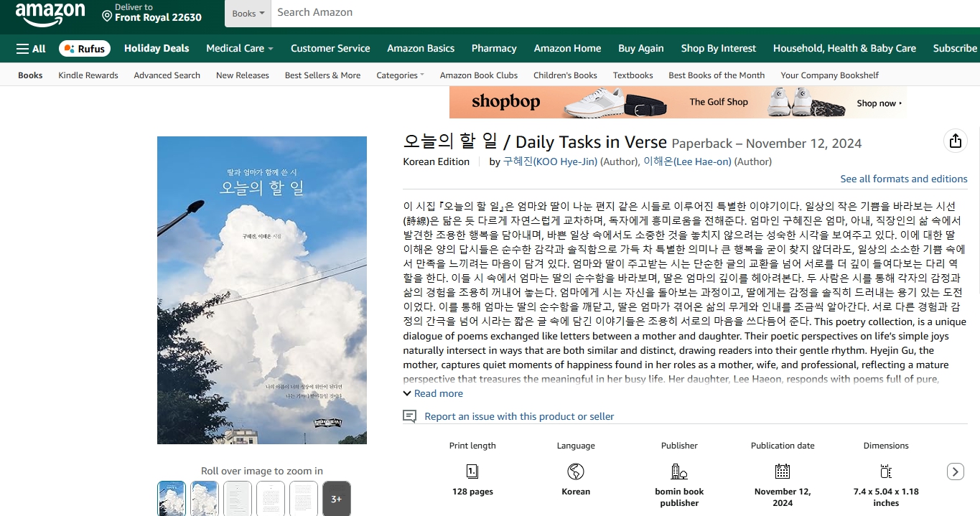
Task: Open Customer Service page
Action: pyautogui.click(x=330, y=48)
